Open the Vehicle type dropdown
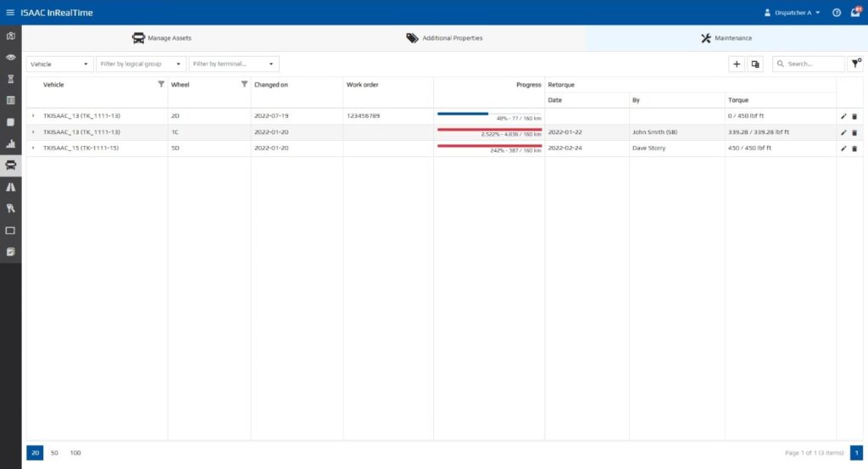868x469 pixels. click(59, 64)
